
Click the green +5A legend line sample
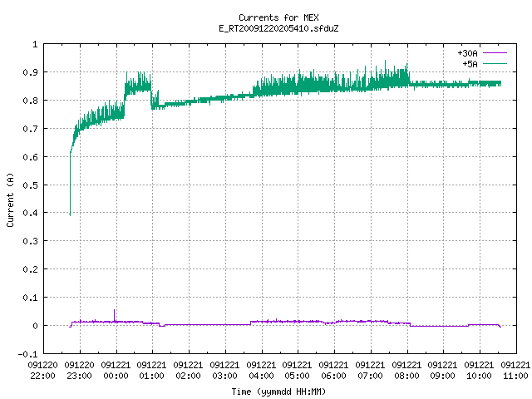pos(495,63)
